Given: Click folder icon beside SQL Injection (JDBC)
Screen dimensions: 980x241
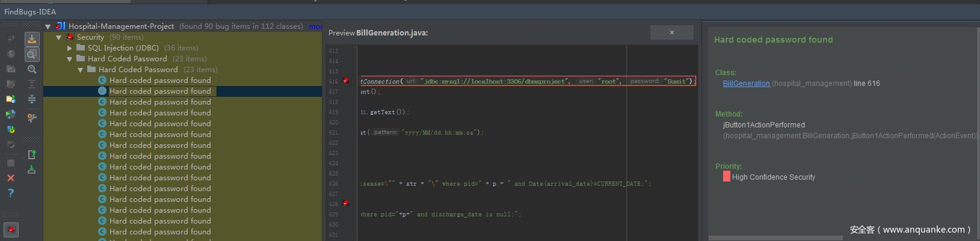Looking at the screenshot, I should click(81, 47).
